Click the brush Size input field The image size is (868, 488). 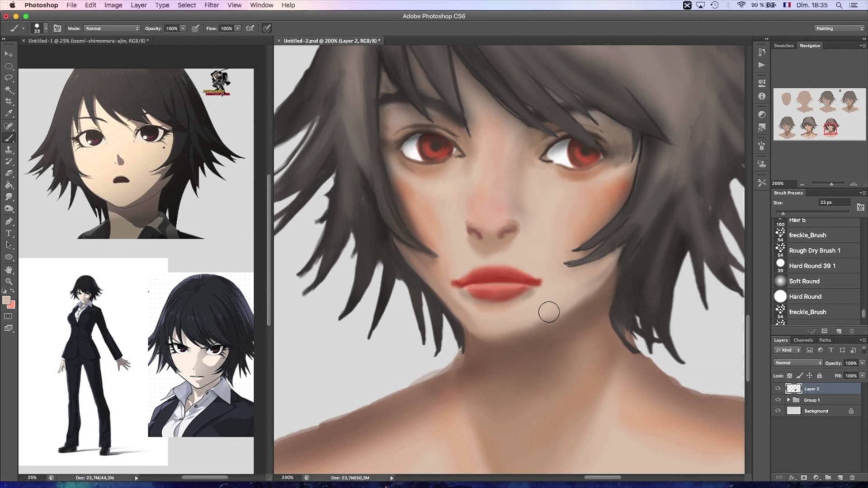click(834, 202)
